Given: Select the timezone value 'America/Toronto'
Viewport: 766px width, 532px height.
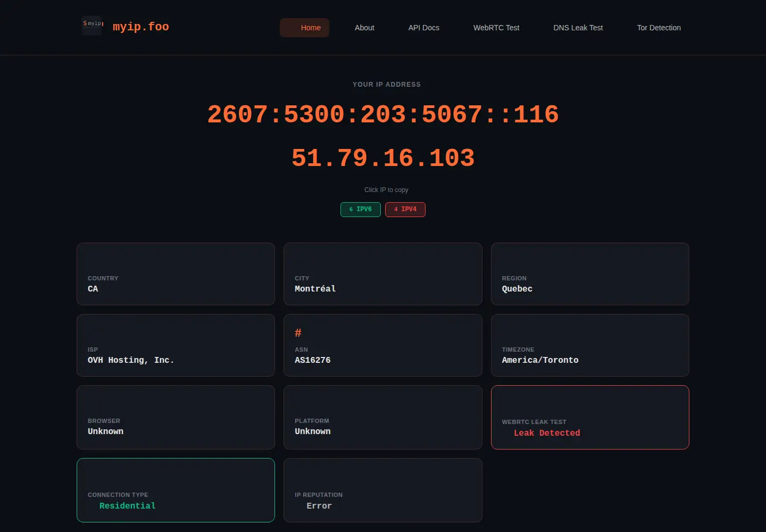Looking at the screenshot, I should click(540, 360).
